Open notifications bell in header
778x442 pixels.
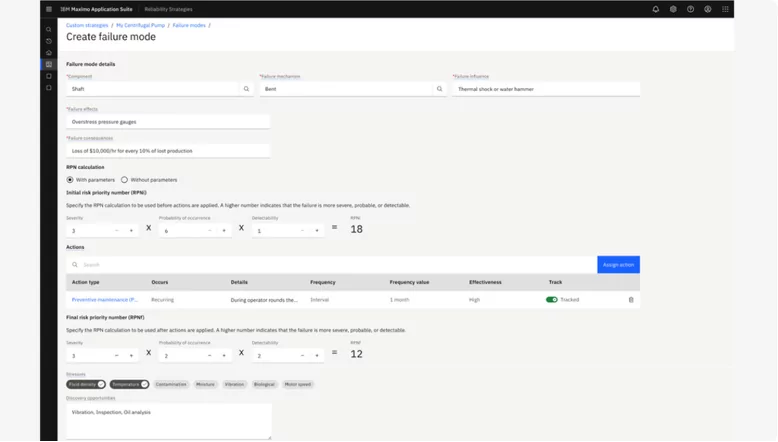click(655, 9)
